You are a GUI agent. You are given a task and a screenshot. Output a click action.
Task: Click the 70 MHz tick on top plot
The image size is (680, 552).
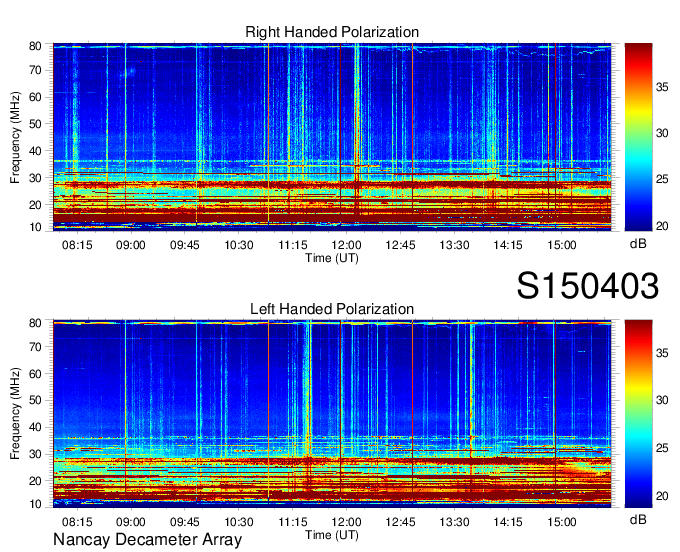tap(35, 70)
